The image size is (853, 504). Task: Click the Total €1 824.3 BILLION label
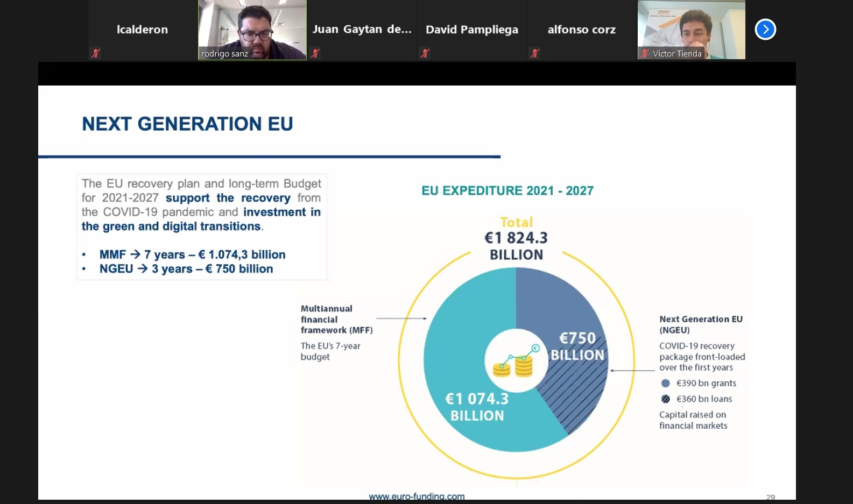pos(516,238)
